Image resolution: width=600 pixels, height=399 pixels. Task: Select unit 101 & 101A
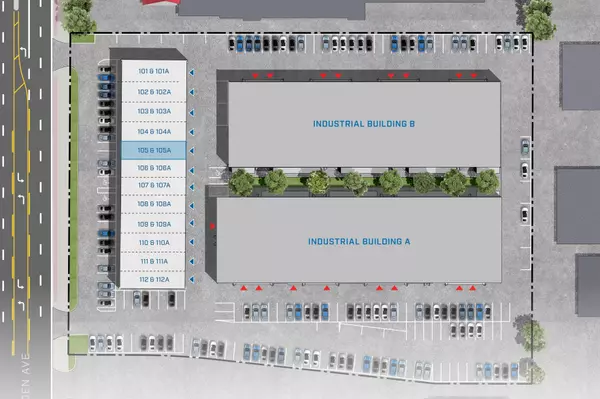154,71
